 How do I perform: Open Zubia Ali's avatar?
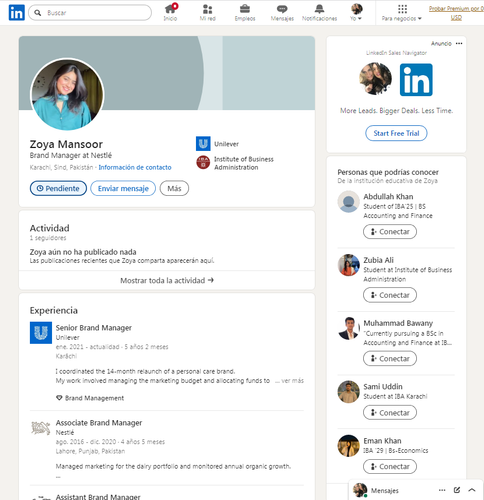click(x=349, y=265)
